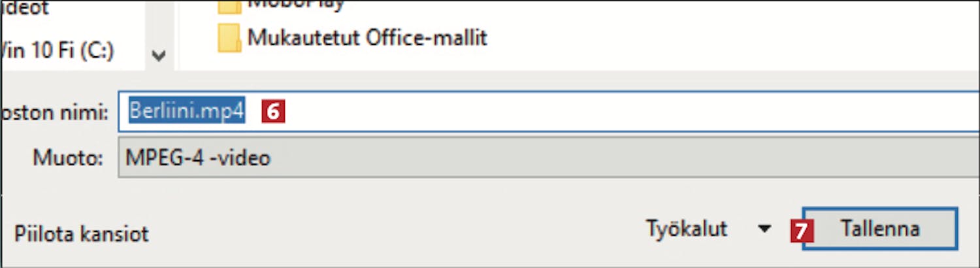
Task: Click the highlighted Berliini.mp4 text
Action: [186, 112]
